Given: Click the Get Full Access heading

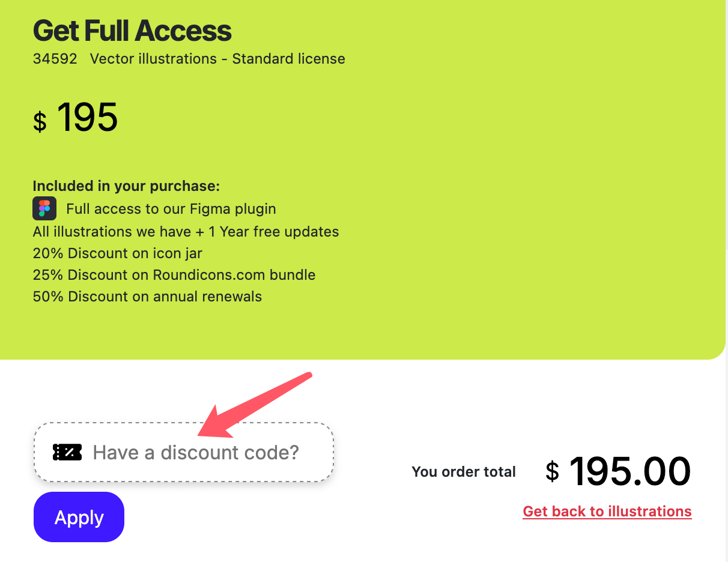Looking at the screenshot, I should 132,30.
